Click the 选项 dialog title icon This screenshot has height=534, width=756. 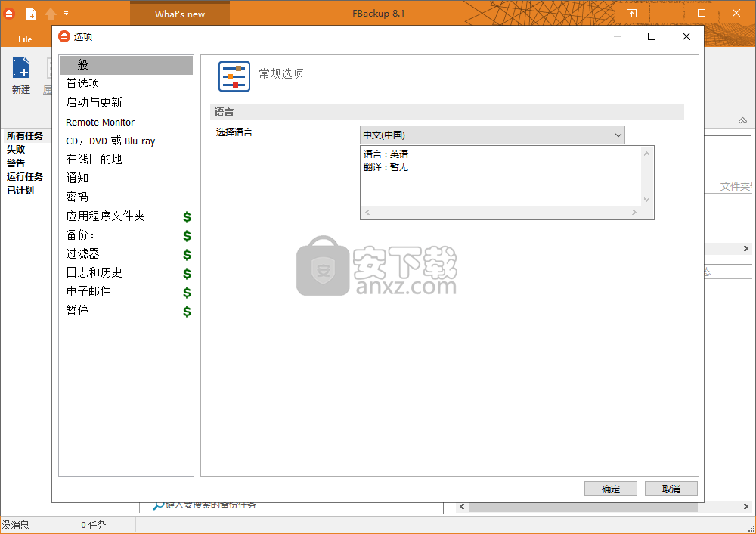pyautogui.click(x=64, y=36)
